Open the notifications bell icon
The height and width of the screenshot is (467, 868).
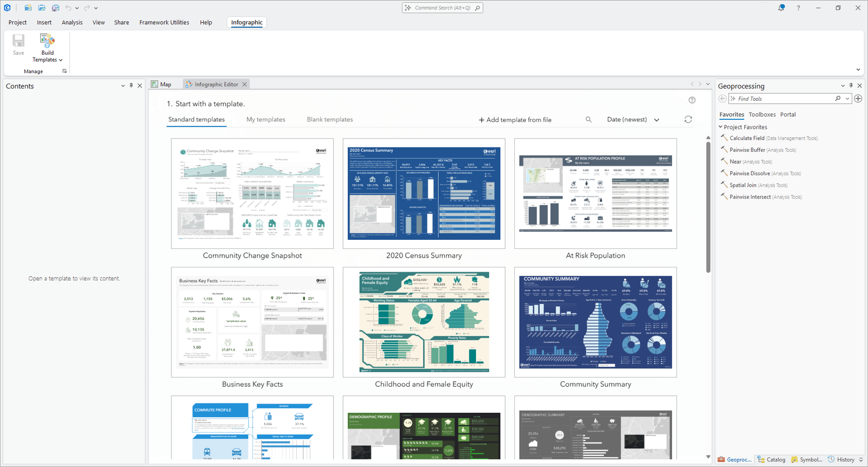pyautogui.click(x=781, y=8)
